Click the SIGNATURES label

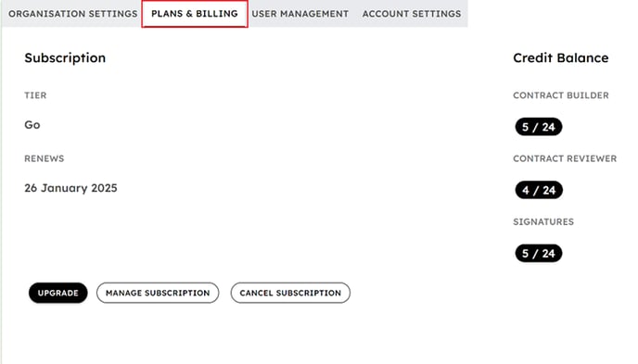click(543, 221)
